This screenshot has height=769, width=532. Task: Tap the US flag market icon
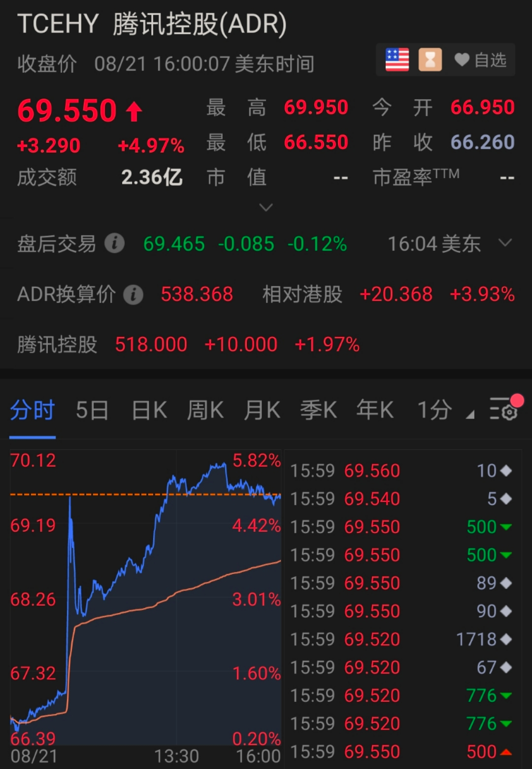tap(397, 60)
